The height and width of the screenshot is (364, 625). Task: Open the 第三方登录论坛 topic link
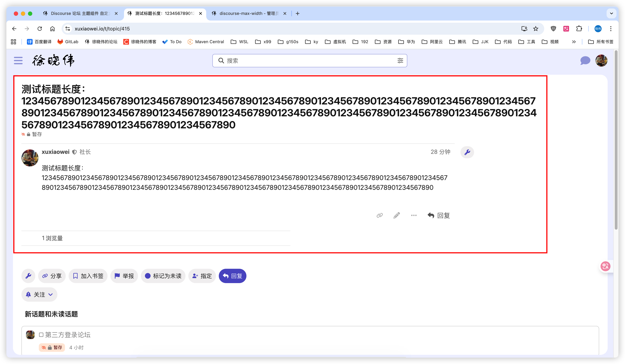(68, 335)
